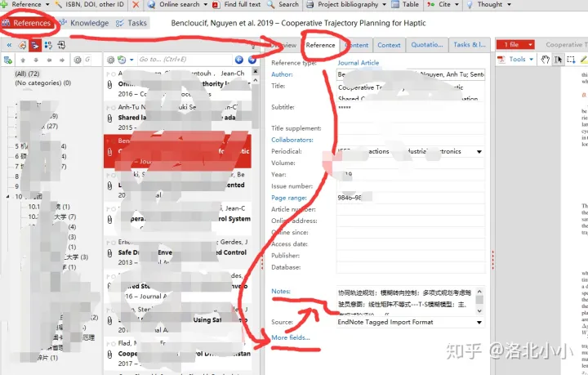Click the red X delete icon
Screen dimensions: 588x375
[136, 5]
